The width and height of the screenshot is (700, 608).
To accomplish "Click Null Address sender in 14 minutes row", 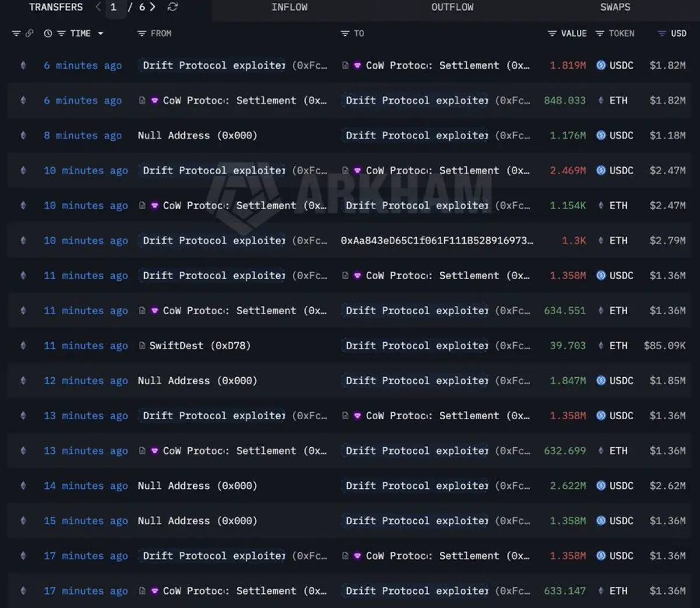I will click(x=197, y=486).
